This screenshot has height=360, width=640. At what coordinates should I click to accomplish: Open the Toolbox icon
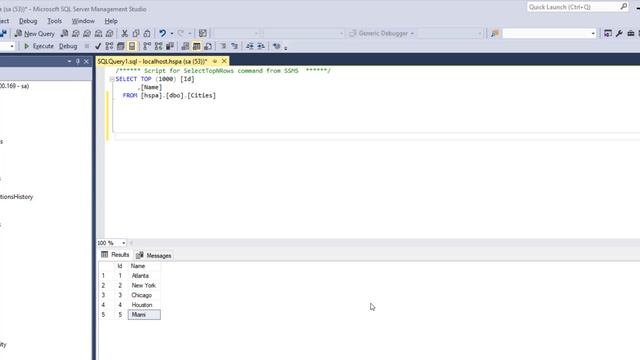click(631, 33)
